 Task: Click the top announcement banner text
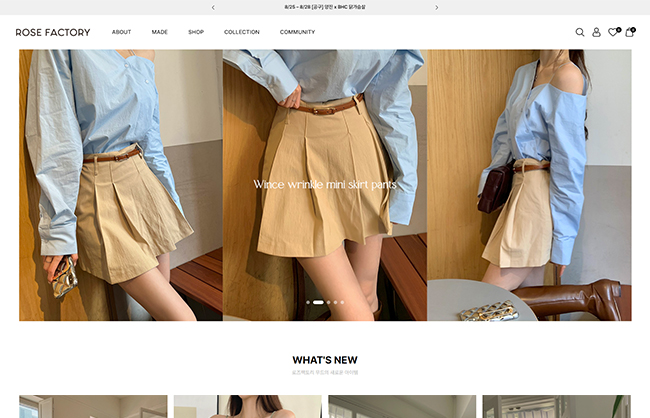point(325,7)
